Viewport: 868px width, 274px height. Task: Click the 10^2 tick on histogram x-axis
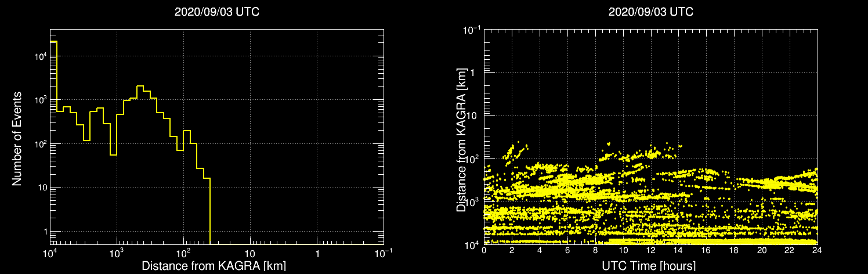(x=183, y=254)
